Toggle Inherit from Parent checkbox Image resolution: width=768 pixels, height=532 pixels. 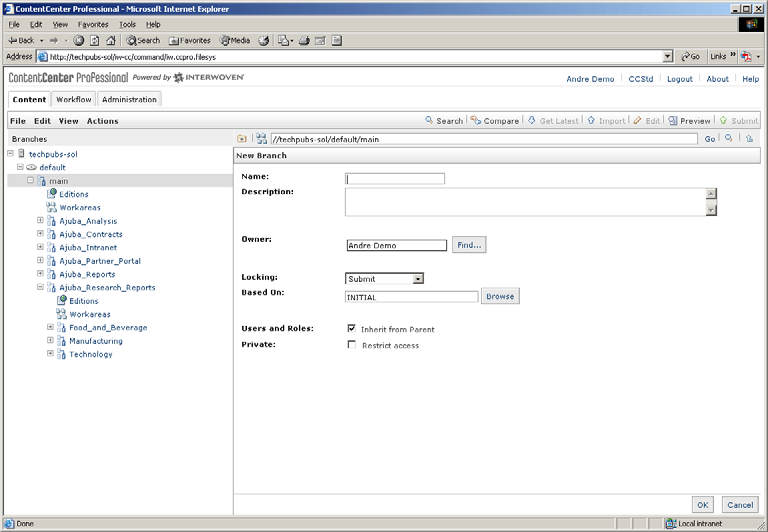click(352, 329)
